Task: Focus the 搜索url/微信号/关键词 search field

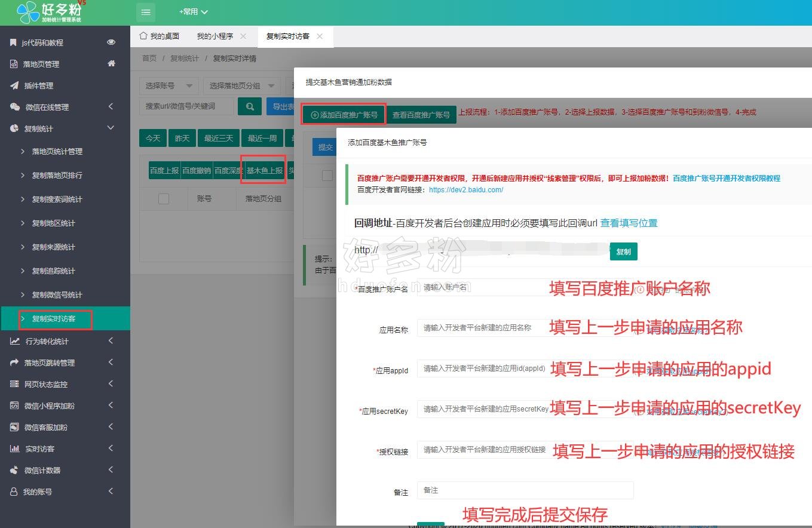Action: point(186,106)
